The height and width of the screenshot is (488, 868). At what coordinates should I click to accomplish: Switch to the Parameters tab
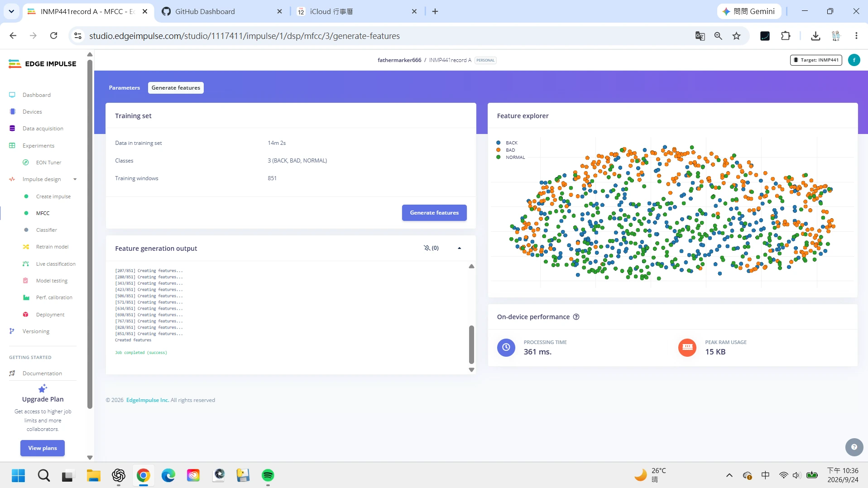point(125,88)
